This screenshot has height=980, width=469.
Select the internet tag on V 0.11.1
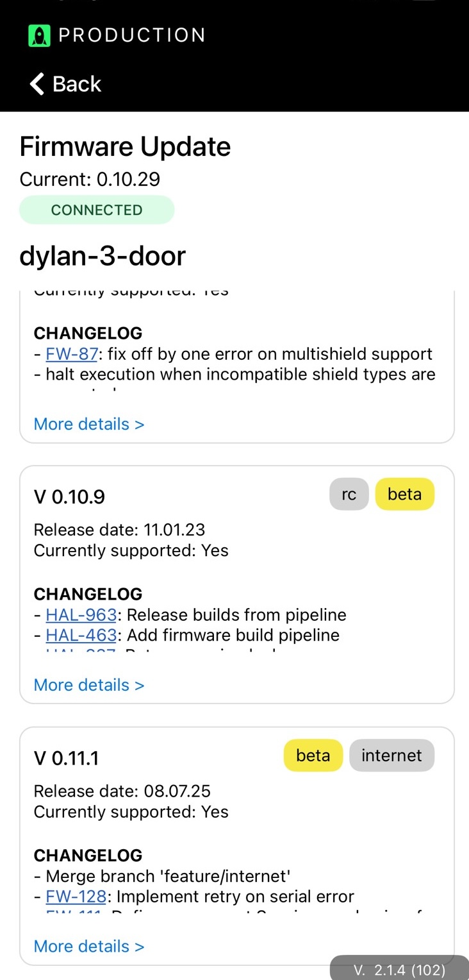pyautogui.click(x=391, y=756)
